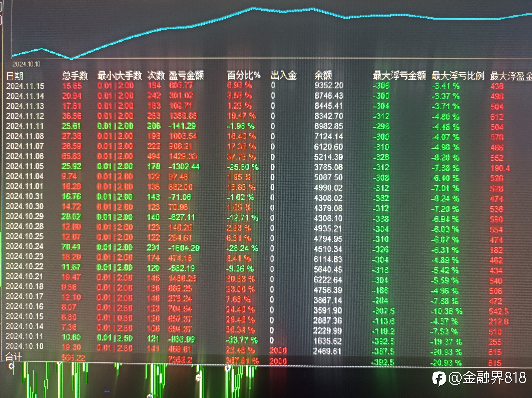532x398 pixels.
Task: Click trade count 494
Action: point(154,157)
